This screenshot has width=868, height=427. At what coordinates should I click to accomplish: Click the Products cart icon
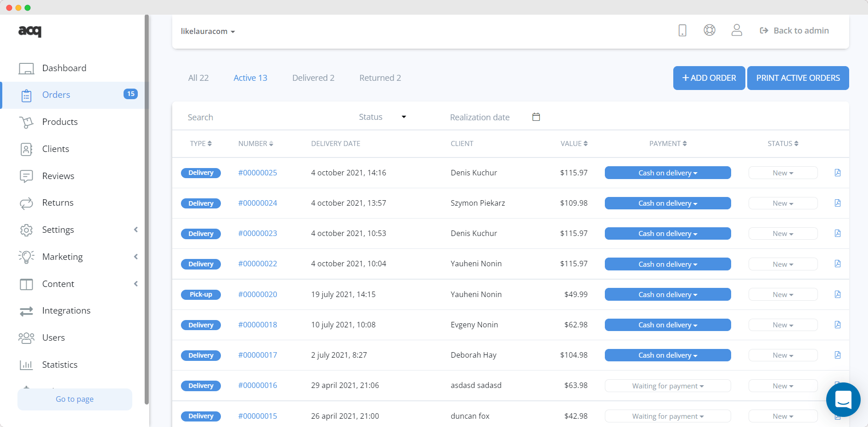click(x=26, y=122)
